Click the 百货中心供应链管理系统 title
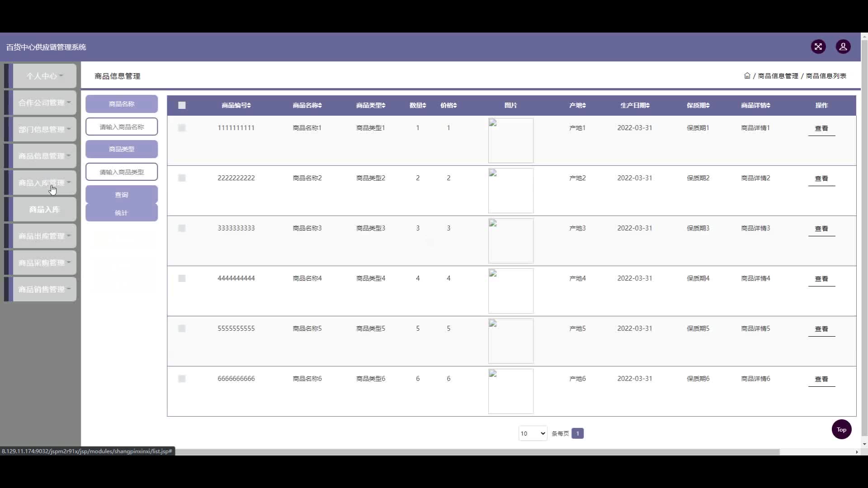Screen dimensions: 868x488 click(46, 47)
